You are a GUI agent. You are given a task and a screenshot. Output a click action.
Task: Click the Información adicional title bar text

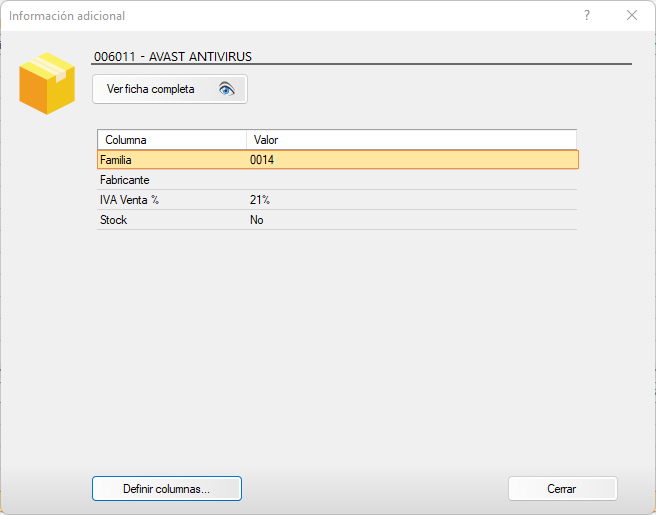[67, 16]
